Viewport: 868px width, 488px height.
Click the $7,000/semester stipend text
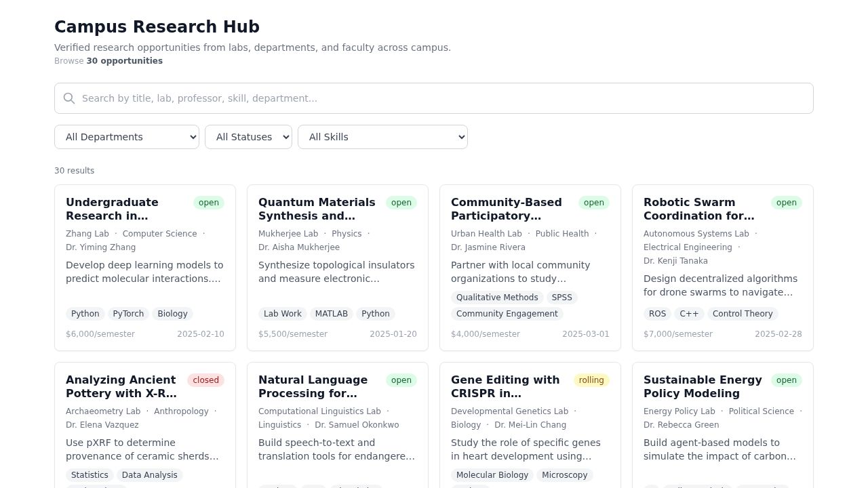tap(678, 334)
